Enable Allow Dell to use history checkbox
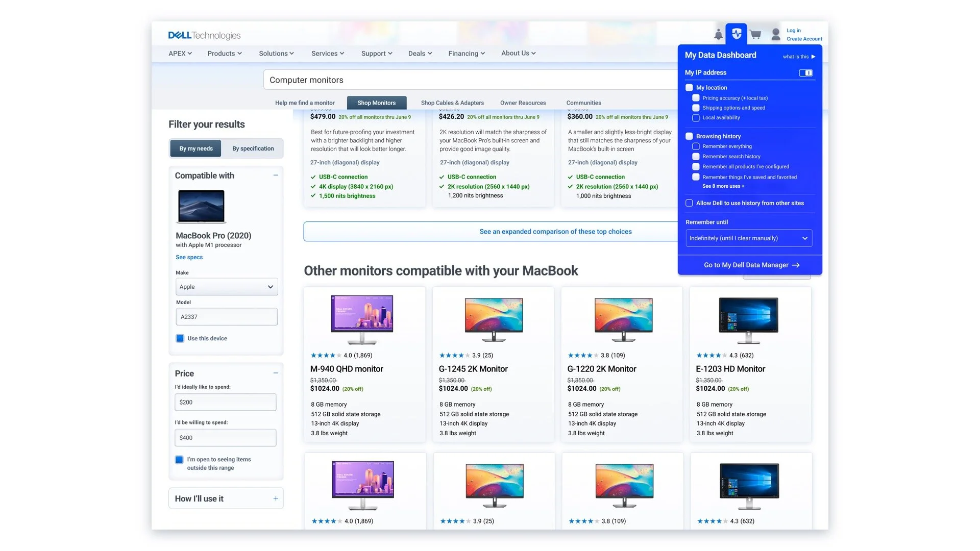Image resolution: width=980 pixels, height=551 pixels. pyautogui.click(x=689, y=203)
